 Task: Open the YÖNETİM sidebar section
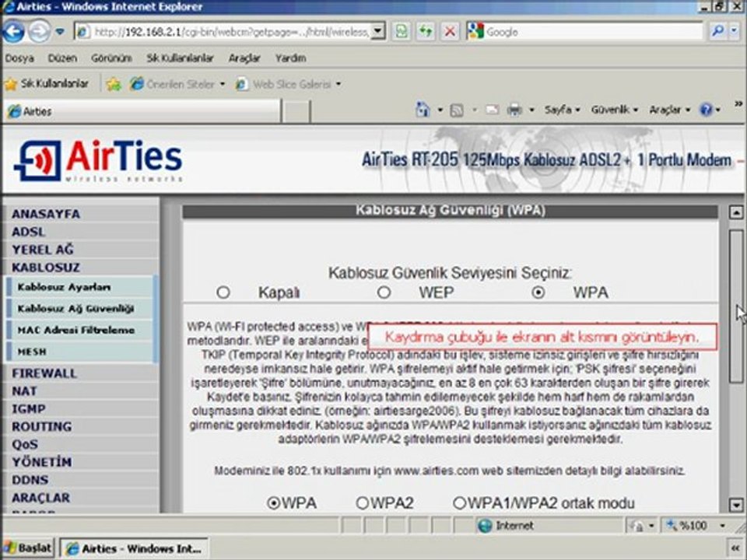click(x=42, y=462)
